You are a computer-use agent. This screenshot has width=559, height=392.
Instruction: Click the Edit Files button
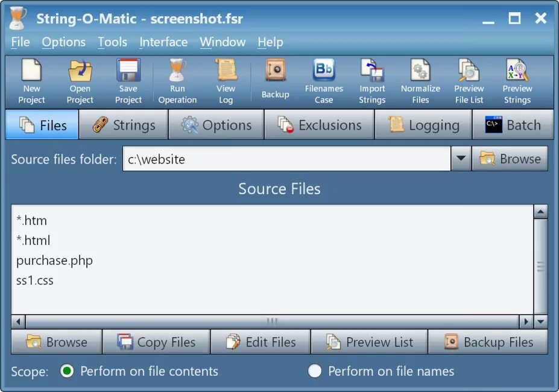click(261, 342)
